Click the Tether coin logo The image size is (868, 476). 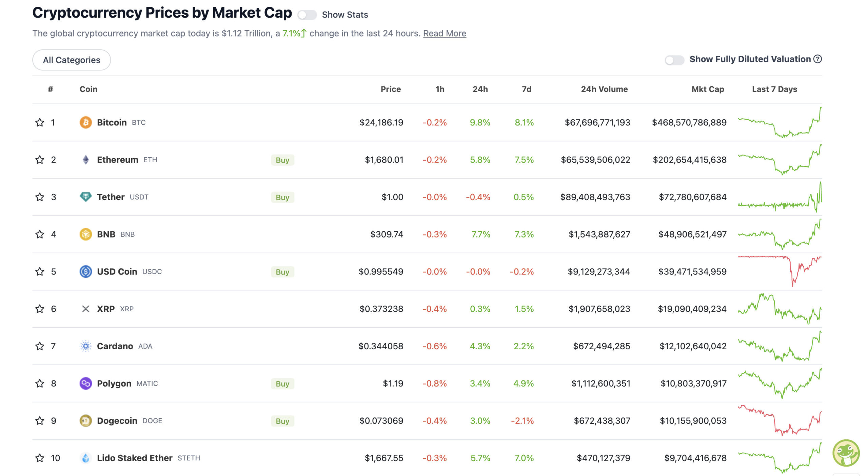[85, 197]
